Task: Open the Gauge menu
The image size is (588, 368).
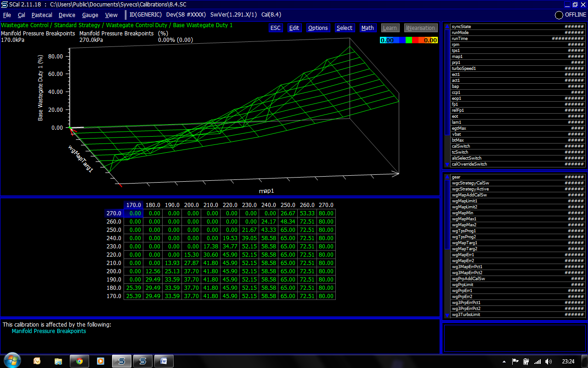Action: [x=90, y=15]
